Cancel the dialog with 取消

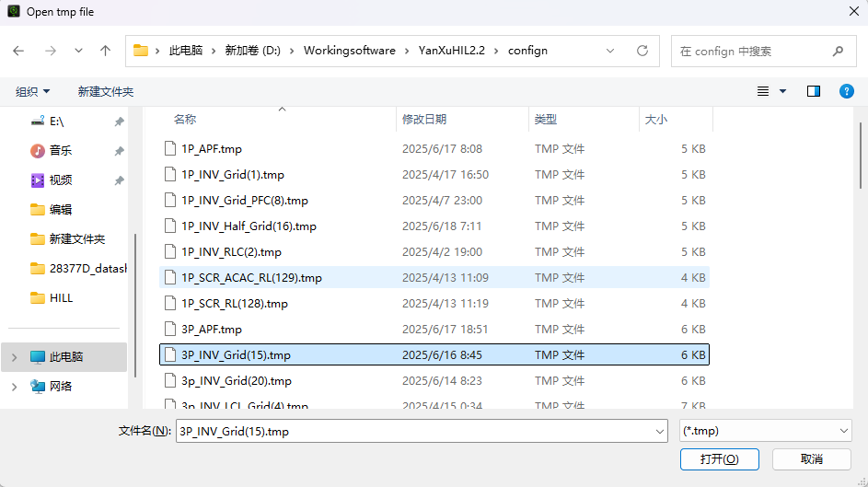(812, 459)
